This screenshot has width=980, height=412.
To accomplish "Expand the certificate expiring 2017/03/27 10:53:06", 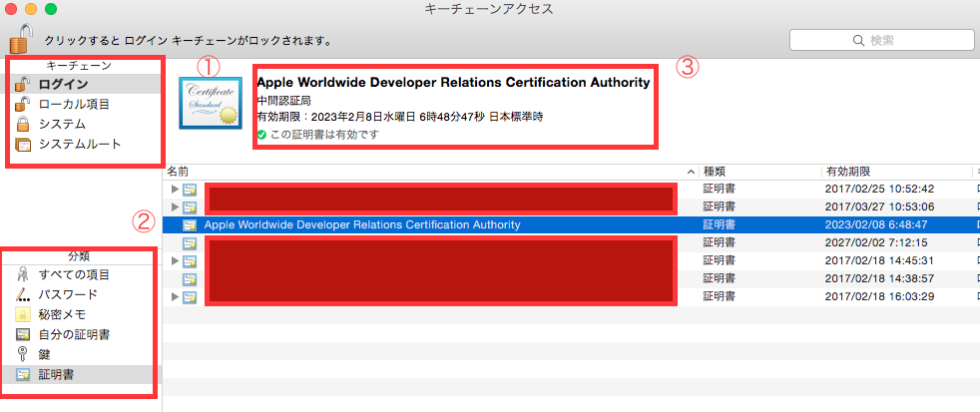I will 175,206.
